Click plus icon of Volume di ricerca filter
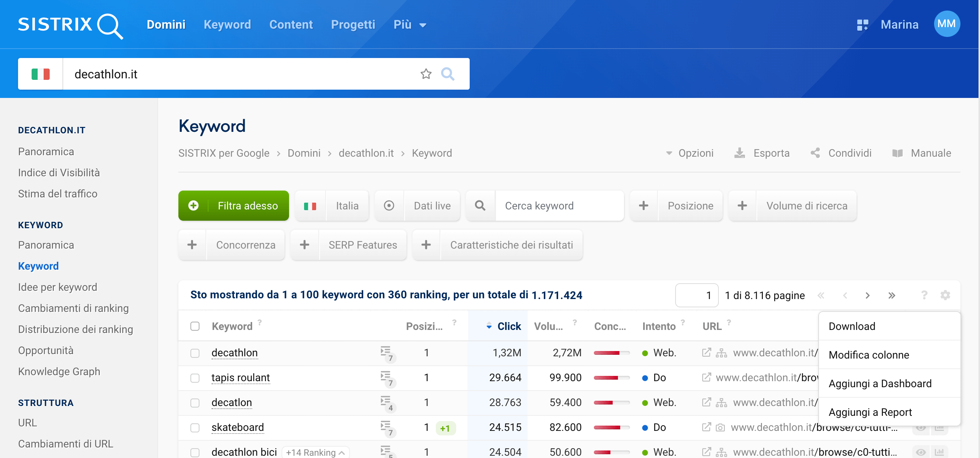Image resolution: width=980 pixels, height=458 pixels. pyautogui.click(x=742, y=206)
